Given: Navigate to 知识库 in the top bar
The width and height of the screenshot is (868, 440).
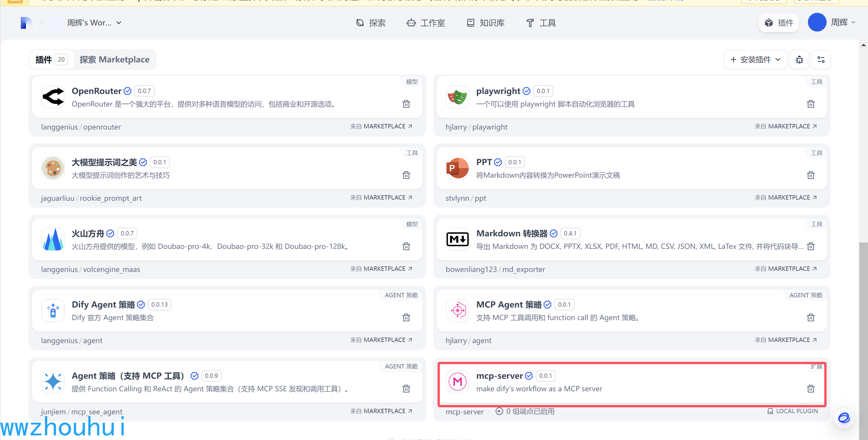Looking at the screenshot, I should 485,22.
